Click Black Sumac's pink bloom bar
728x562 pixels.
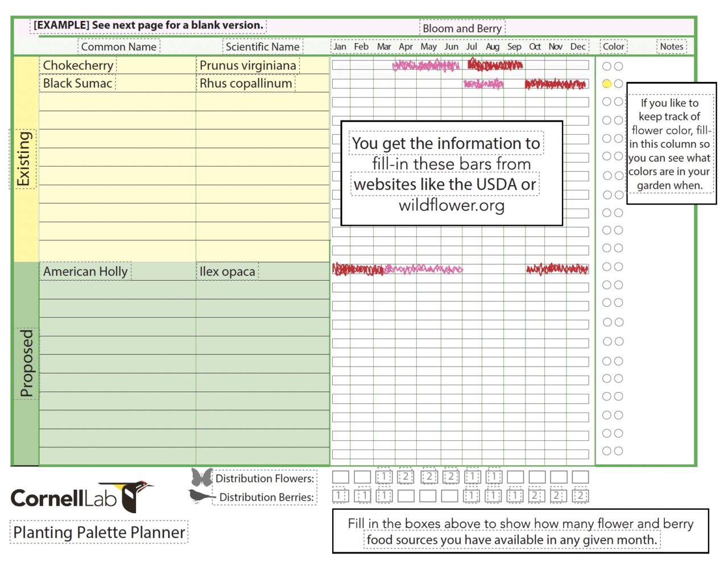483,84
